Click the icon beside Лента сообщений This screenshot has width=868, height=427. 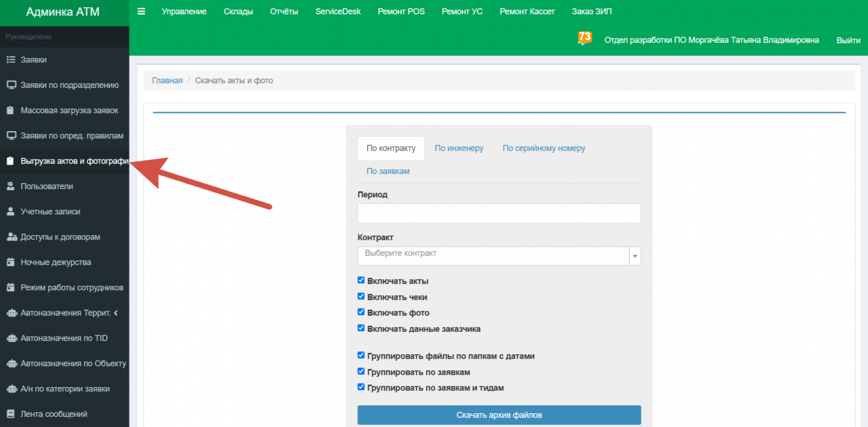(x=11, y=414)
